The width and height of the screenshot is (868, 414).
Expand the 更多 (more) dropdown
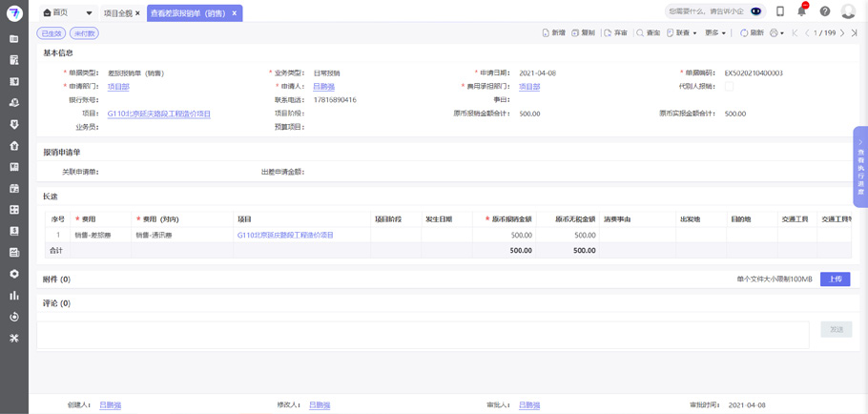(715, 33)
